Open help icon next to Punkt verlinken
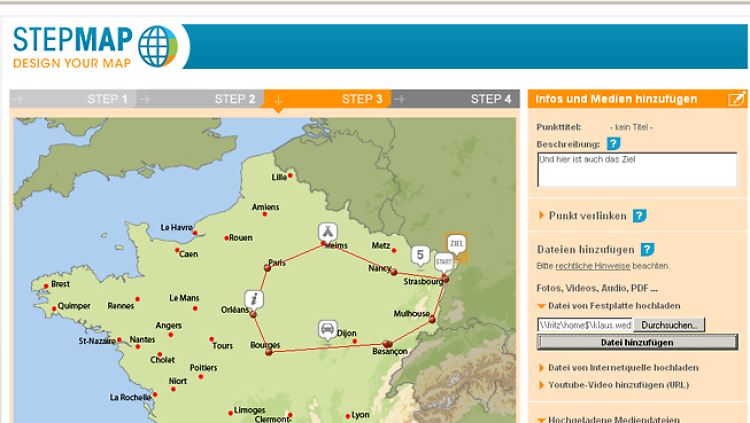 pyautogui.click(x=639, y=215)
